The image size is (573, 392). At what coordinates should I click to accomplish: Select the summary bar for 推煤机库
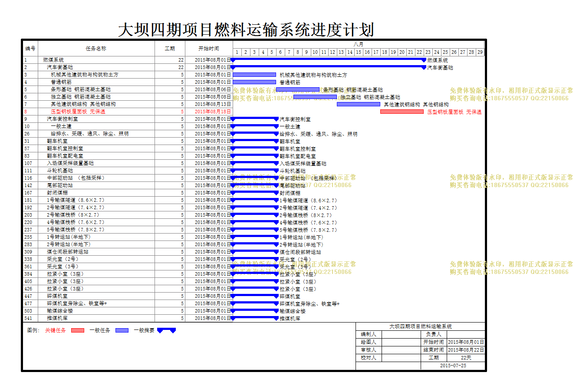255,318
